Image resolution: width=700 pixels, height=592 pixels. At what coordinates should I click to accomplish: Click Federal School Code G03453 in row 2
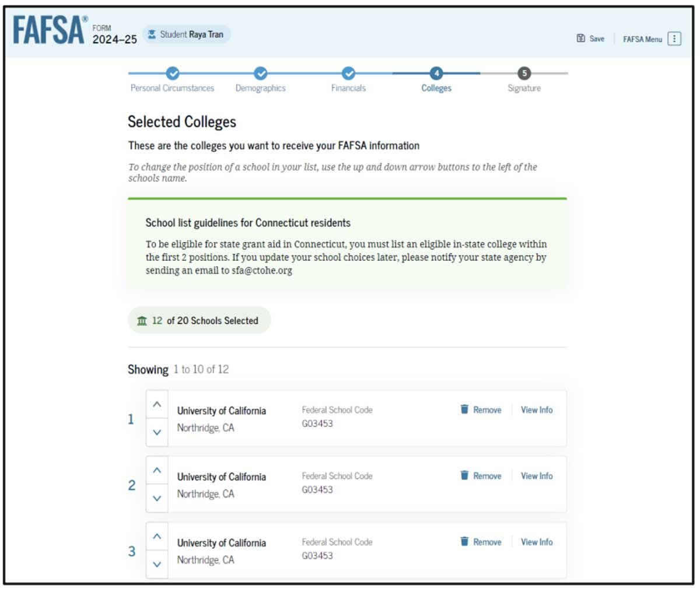point(337,482)
